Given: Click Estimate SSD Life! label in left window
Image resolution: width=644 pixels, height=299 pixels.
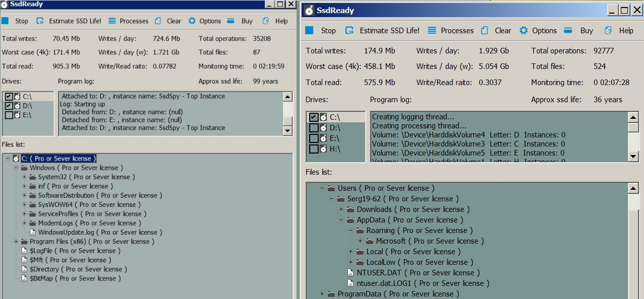Looking at the screenshot, I should pos(75,21).
